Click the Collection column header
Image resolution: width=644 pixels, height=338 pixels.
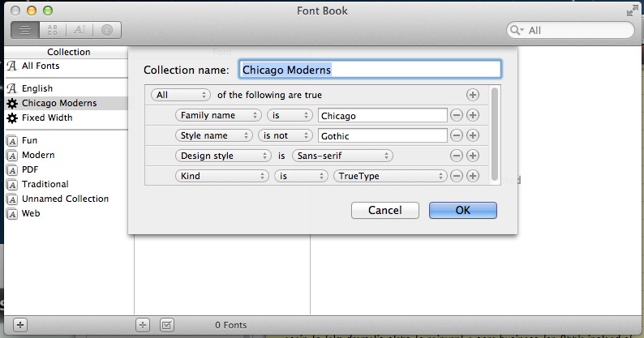(69, 52)
